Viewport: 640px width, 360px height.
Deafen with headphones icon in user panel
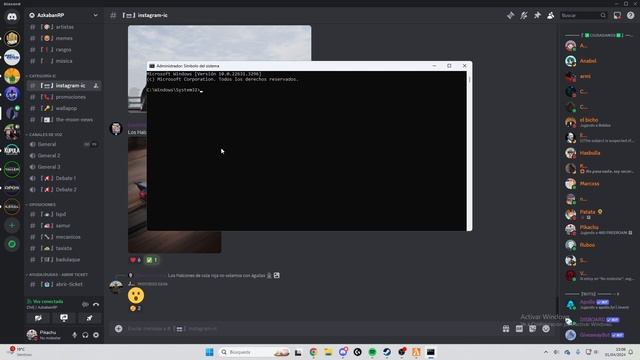[85, 335]
